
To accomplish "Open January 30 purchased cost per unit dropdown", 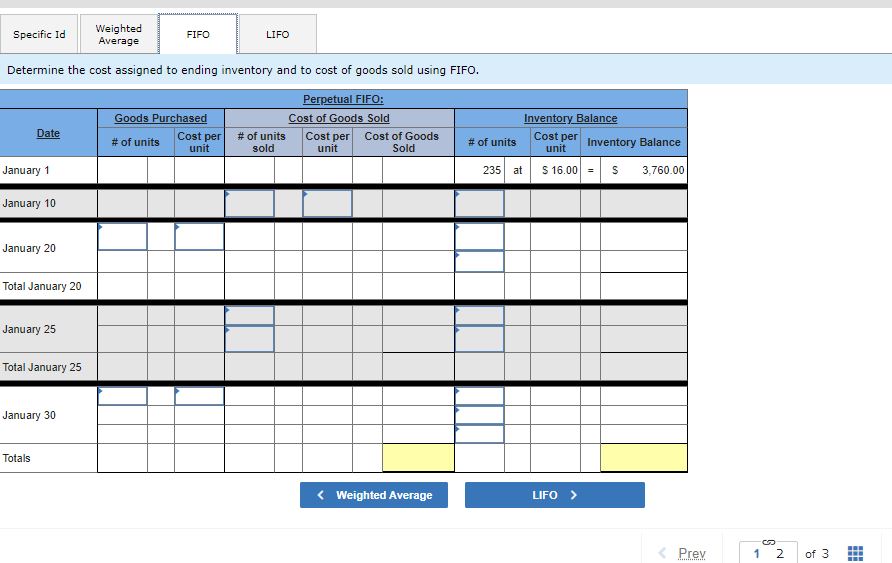I will (x=199, y=396).
